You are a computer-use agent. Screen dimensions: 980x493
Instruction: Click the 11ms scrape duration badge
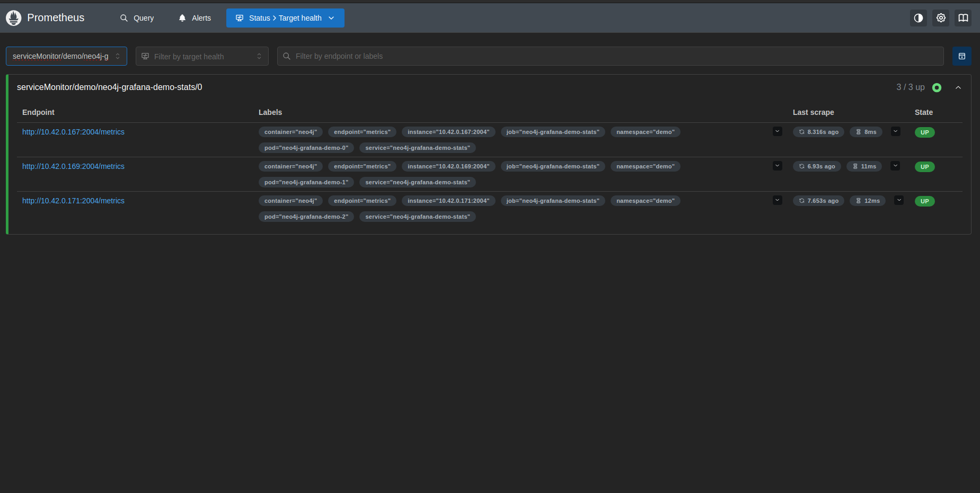(864, 166)
